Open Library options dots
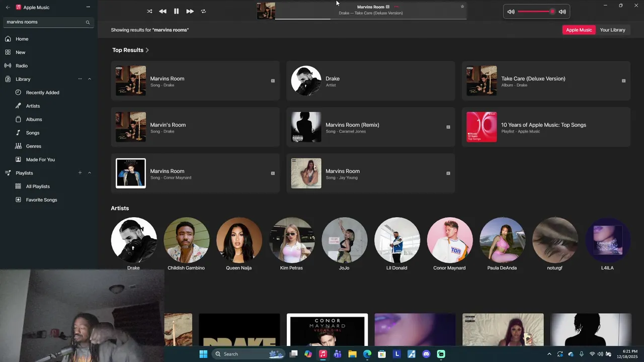The image size is (644, 362). tap(80, 79)
